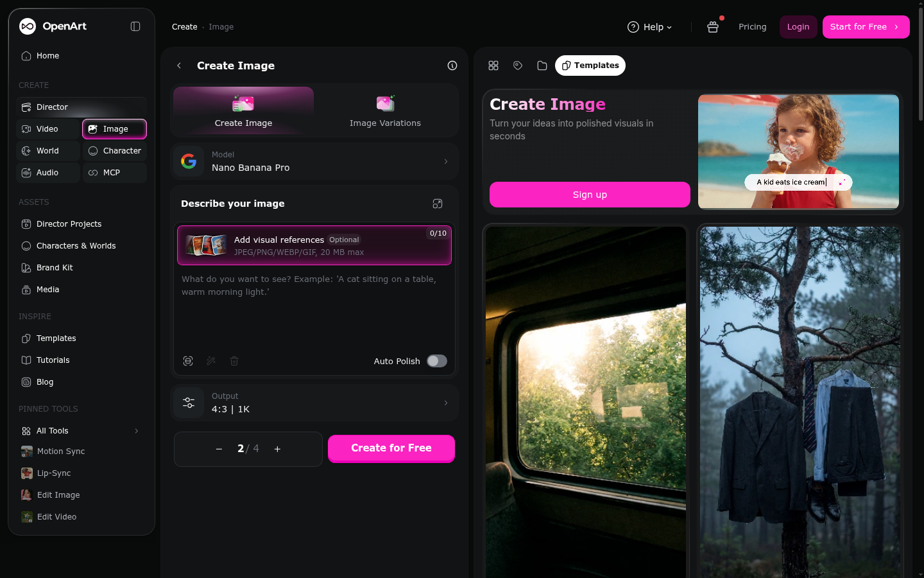Increase image count with plus

pos(277,449)
